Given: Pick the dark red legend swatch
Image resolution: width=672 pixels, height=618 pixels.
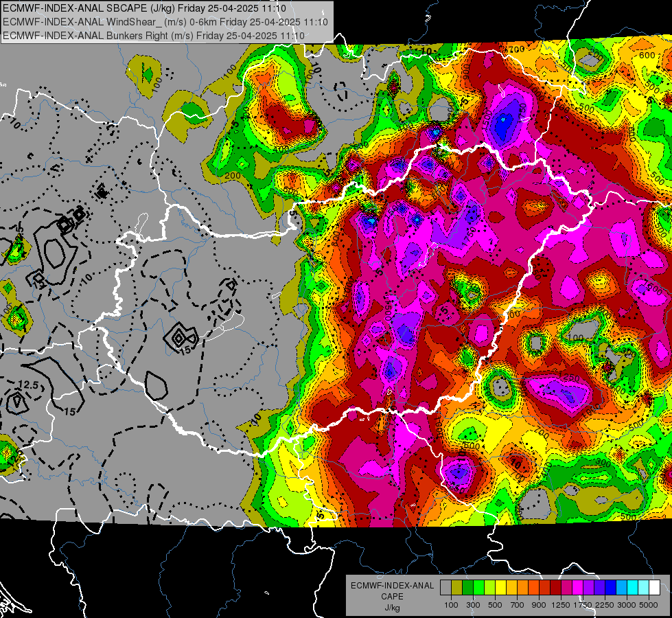Looking at the screenshot, I should pyautogui.click(x=555, y=588).
